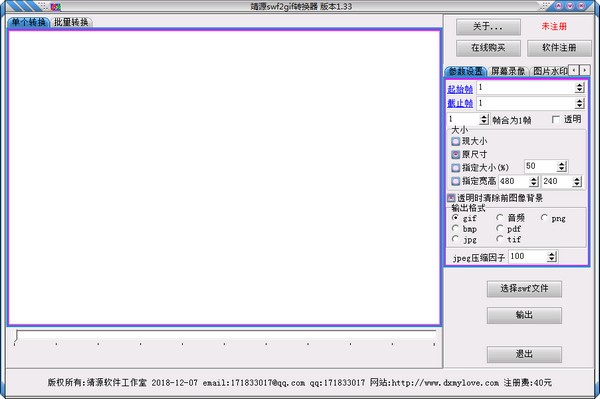Select the 屏幕录像 tab
600x399 pixels.
coord(508,72)
